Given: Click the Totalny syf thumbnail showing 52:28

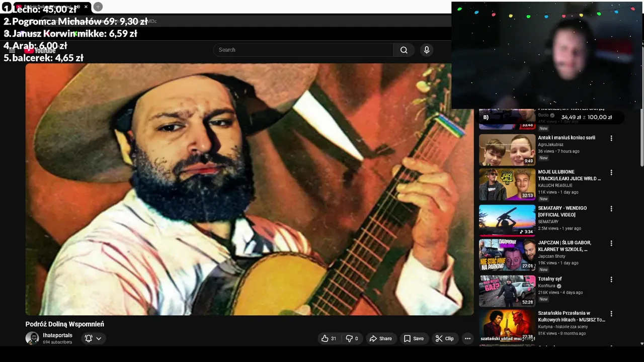Looking at the screenshot, I should (507, 291).
